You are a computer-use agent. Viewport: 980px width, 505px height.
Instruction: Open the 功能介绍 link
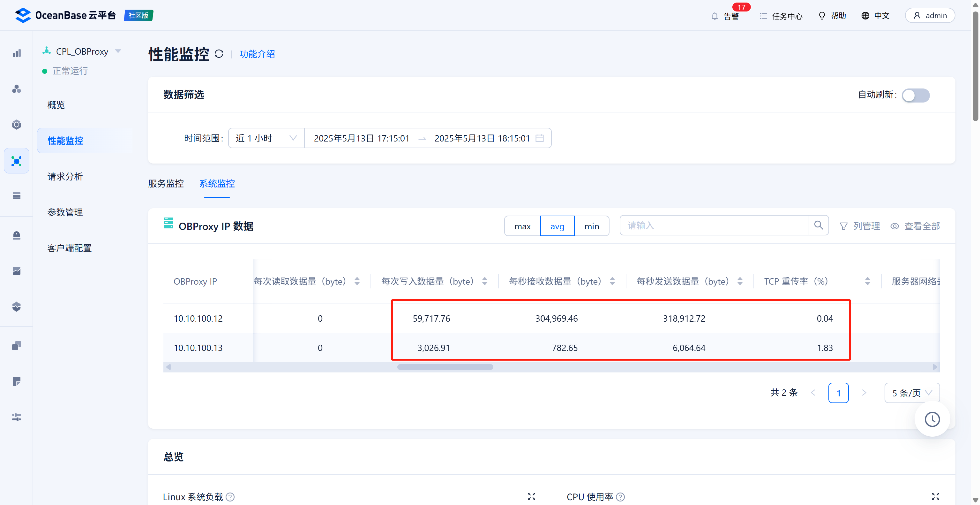pyautogui.click(x=257, y=54)
